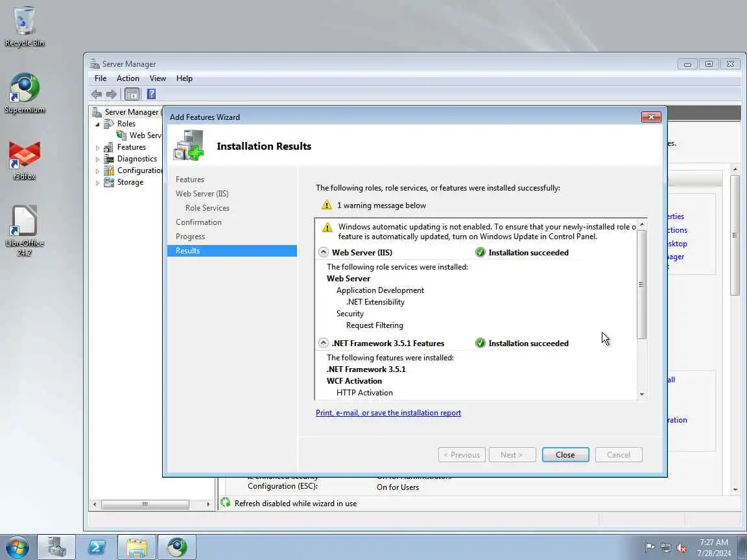
Task: Close the Add Features Wizard with the red X
Action: [651, 117]
